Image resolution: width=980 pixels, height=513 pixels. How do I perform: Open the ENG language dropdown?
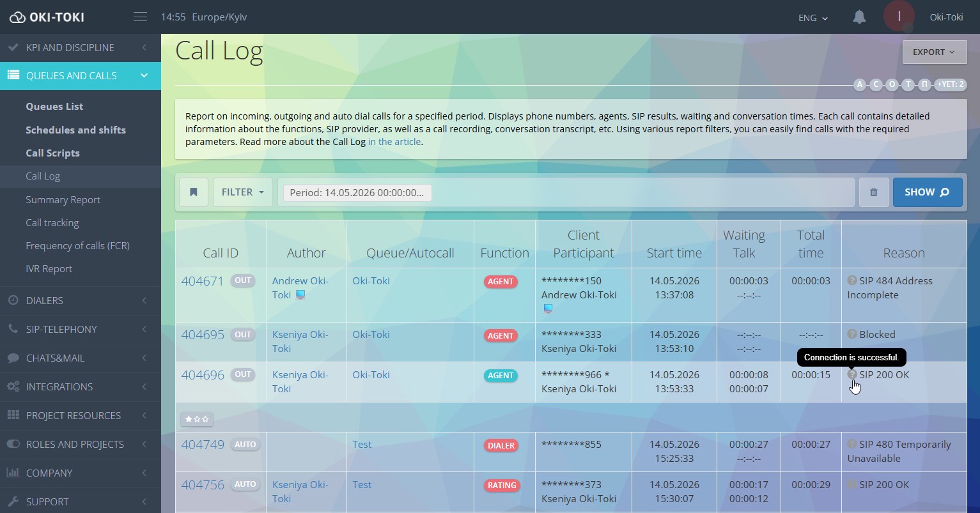point(813,18)
